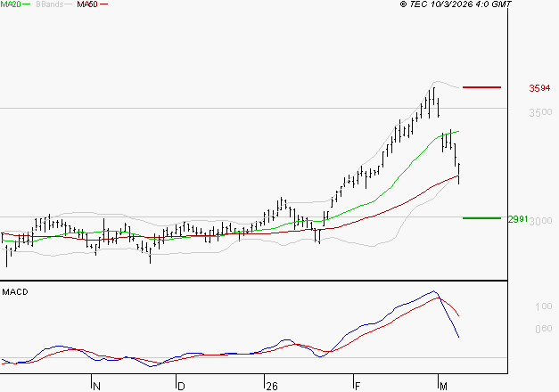Click the MA20 legend label
The height and width of the screenshot is (392, 559).
pos(11,4)
